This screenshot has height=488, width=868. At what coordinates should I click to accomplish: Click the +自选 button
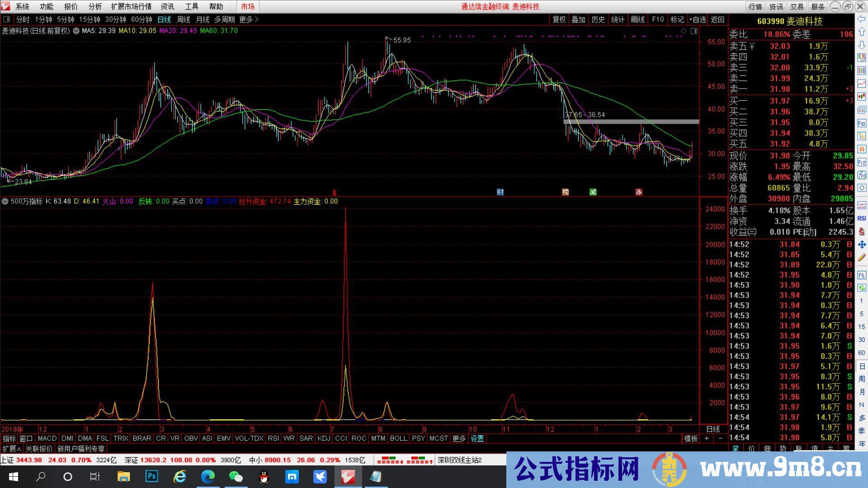pos(698,19)
